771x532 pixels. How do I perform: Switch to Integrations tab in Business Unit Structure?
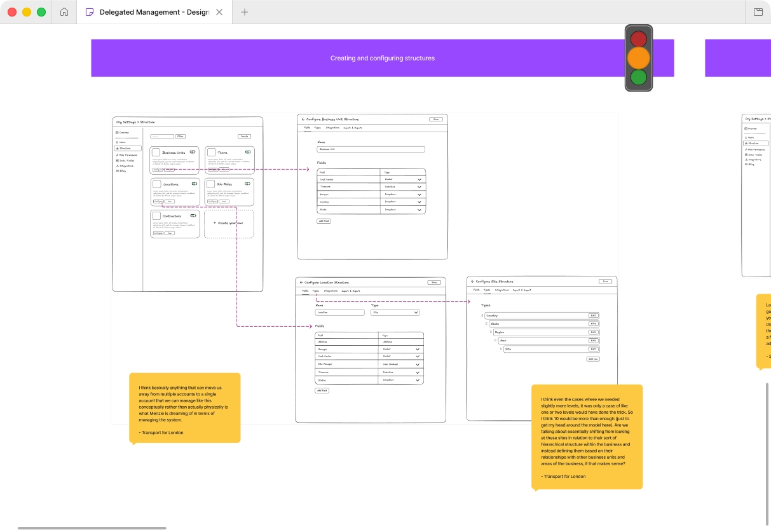pos(332,128)
